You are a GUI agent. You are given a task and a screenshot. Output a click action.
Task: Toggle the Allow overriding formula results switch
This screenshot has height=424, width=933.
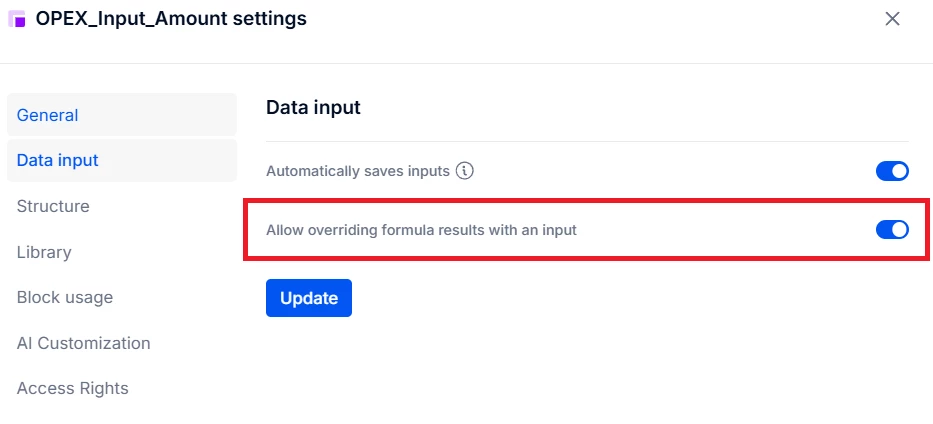tap(892, 230)
